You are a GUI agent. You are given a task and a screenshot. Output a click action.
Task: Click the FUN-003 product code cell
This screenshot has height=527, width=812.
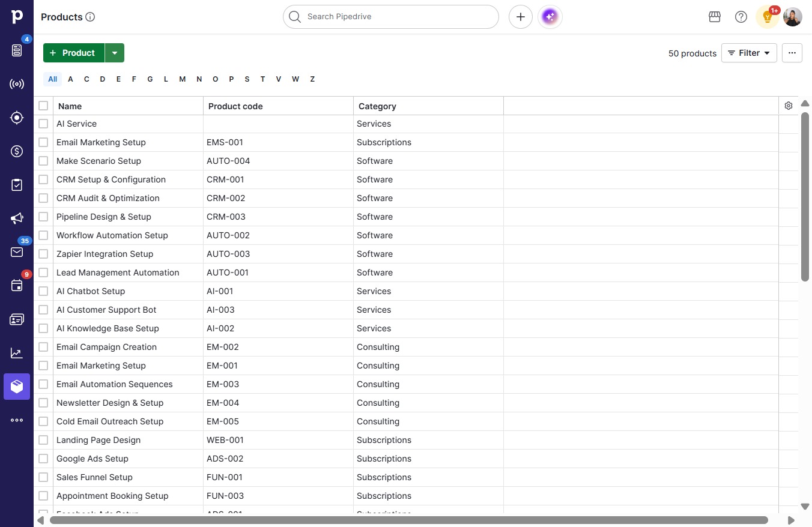point(278,496)
